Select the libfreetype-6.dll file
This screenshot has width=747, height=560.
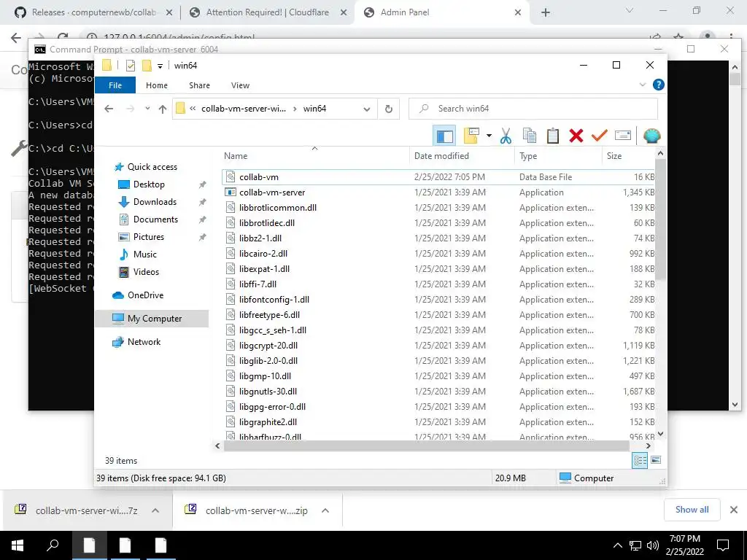(x=438, y=315)
